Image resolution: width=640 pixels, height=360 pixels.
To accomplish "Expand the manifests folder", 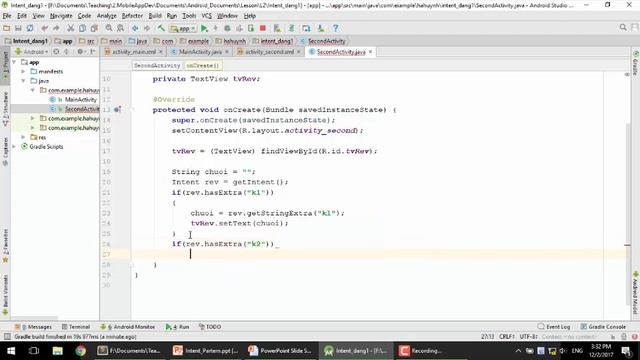I will [23, 71].
